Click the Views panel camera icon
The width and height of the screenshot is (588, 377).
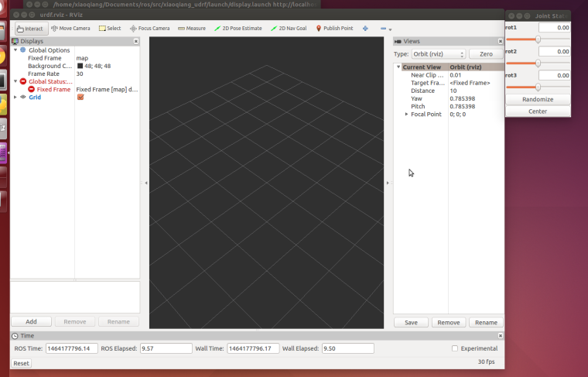click(398, 41)
